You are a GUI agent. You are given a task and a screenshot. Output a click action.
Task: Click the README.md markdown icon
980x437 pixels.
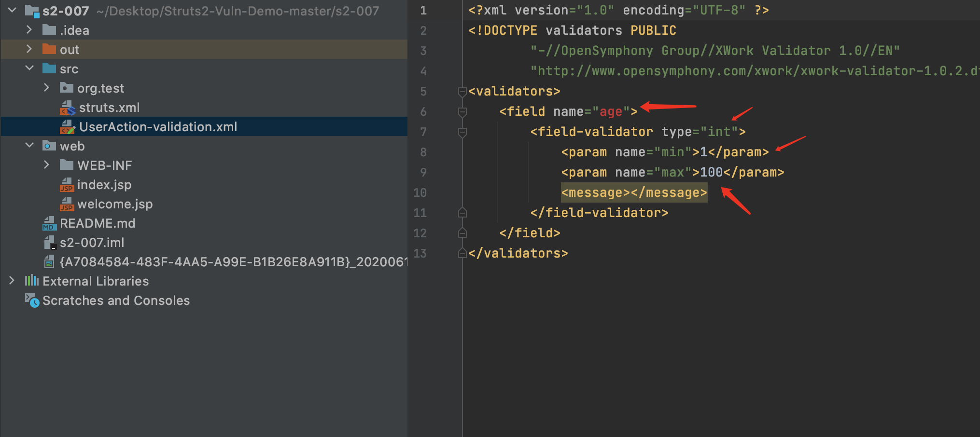click(x=49, y=223)
